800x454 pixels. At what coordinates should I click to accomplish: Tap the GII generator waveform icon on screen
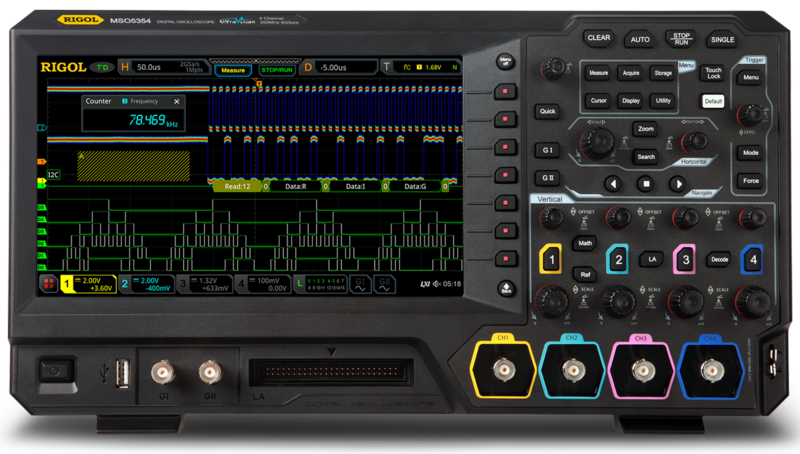click(x=386, y=285)
